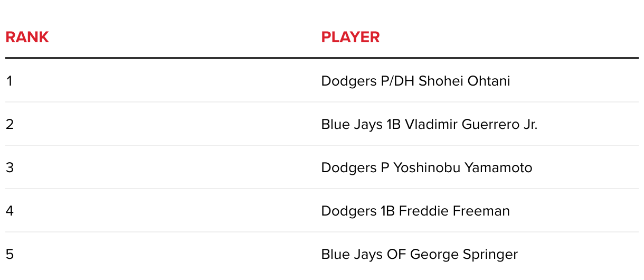Click Freddie Freeman's name

tap(454, 211)
